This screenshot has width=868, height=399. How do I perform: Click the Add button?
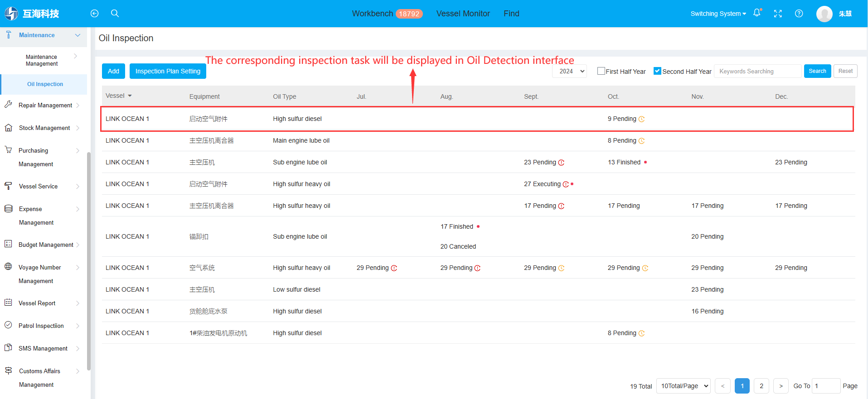[x=113, y=71]
